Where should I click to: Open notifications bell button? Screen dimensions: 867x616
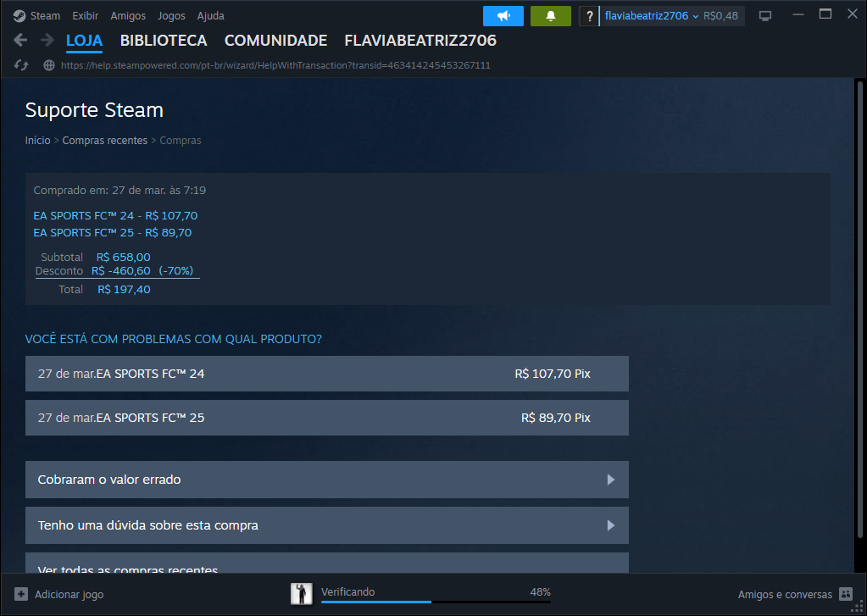pyautogui.click(x=550, y=16)
